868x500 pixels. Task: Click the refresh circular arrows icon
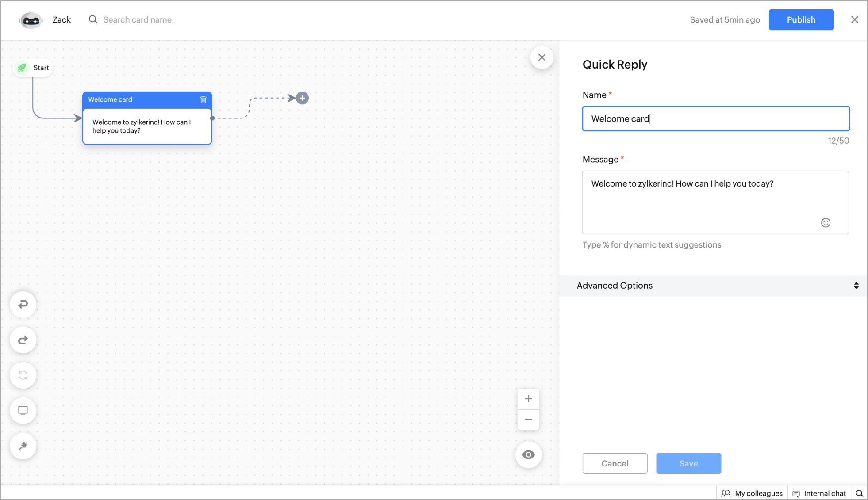(23, 375)
